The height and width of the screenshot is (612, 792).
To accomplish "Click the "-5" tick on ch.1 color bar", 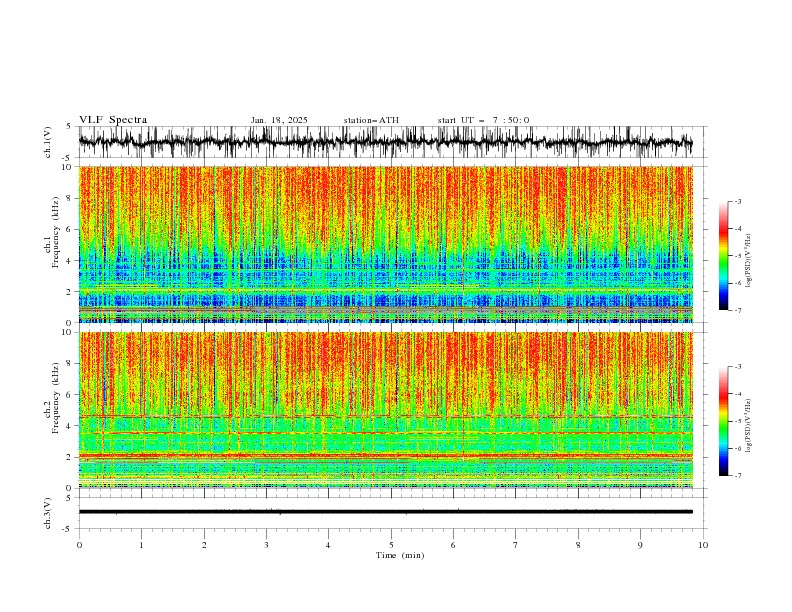I will point(737,256).
